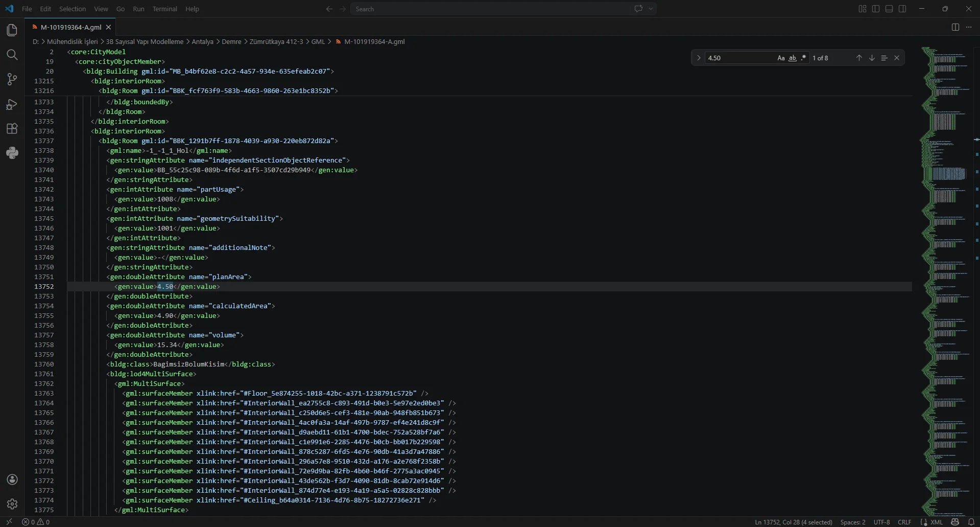Open the Run and Debug view
Image resolution: width=980 pixels, height=527 pixels.
pyautogui.click(x=12, y=104)
